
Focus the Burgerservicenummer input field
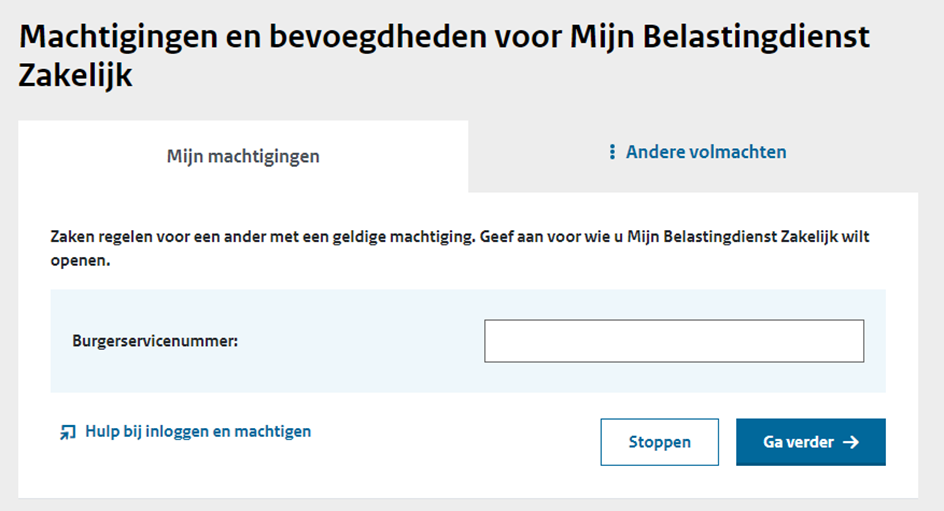(674, 341)
